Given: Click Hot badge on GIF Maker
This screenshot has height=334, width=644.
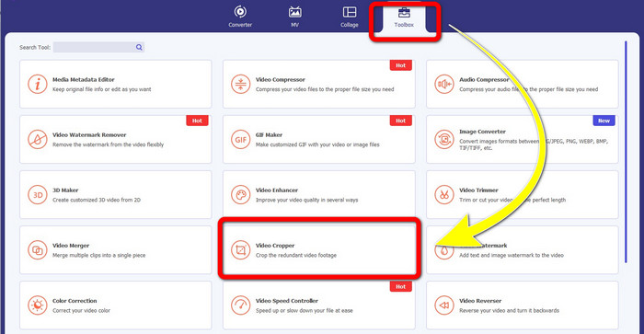Looking at the screenshot, I should pos(400,121).
